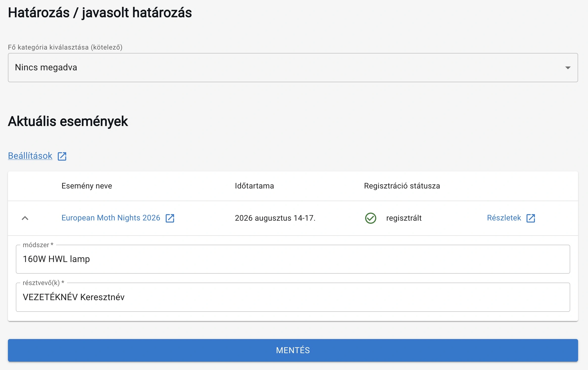Screen dimensions: 588x370
Task: Open the European Moth Nights 2026 link
Action: (x=111, y=218)
